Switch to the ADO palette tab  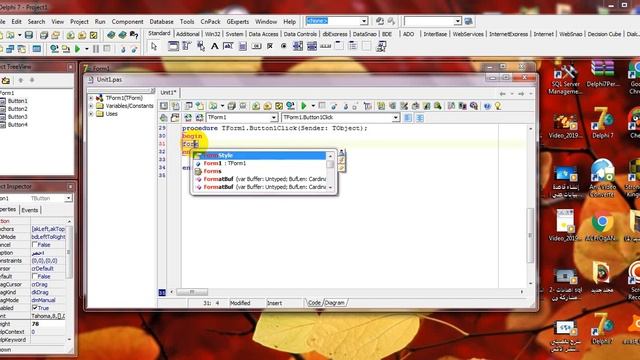pos(409,34)
